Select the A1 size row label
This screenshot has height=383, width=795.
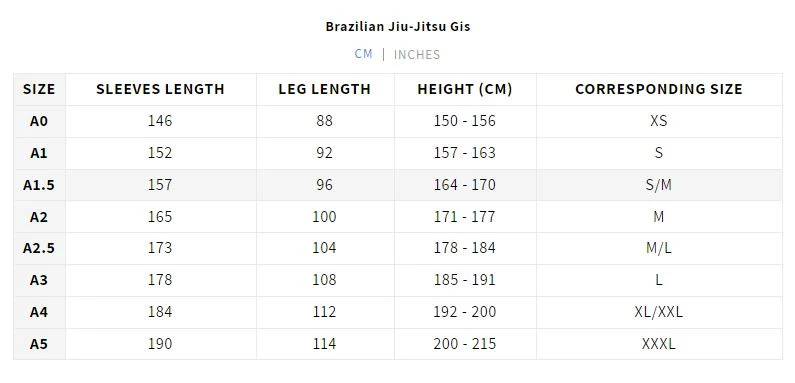pos(39,153)
